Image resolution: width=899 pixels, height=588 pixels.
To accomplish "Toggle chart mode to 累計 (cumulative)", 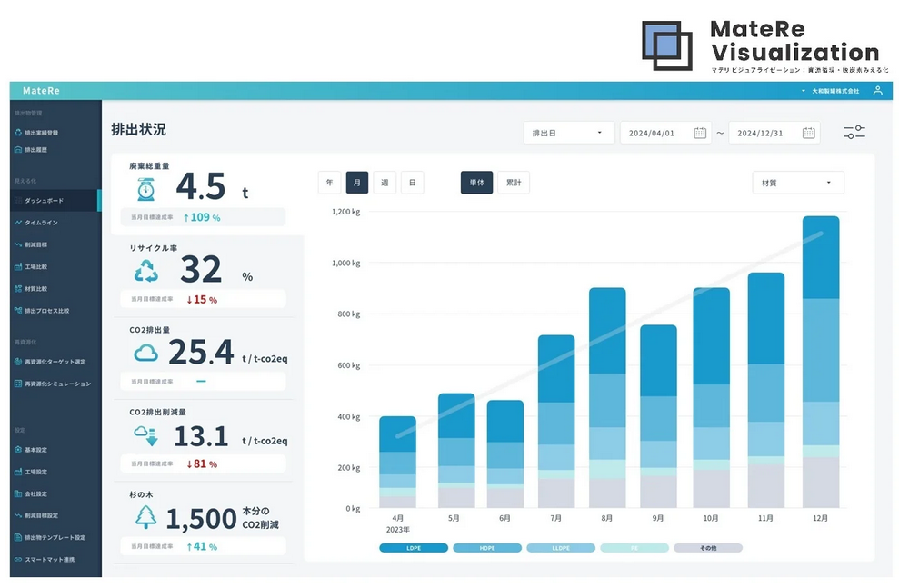I will (514, 183).
